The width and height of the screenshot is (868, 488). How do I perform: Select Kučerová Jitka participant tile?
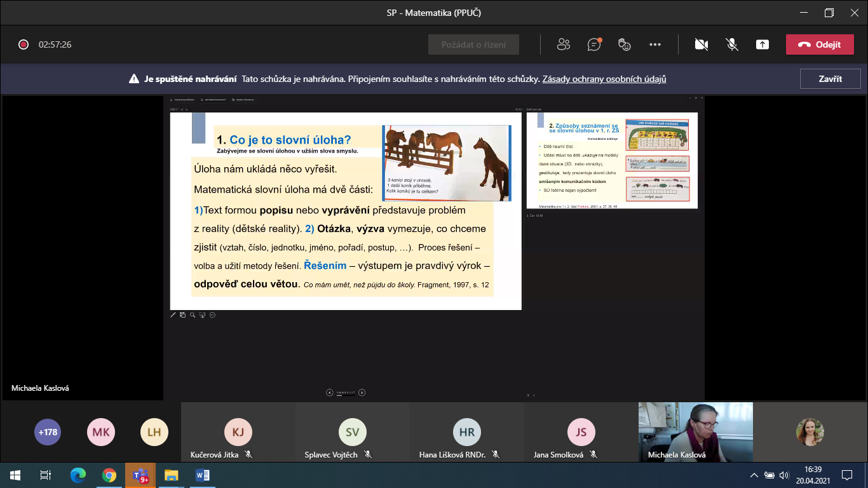click(238, 433)
